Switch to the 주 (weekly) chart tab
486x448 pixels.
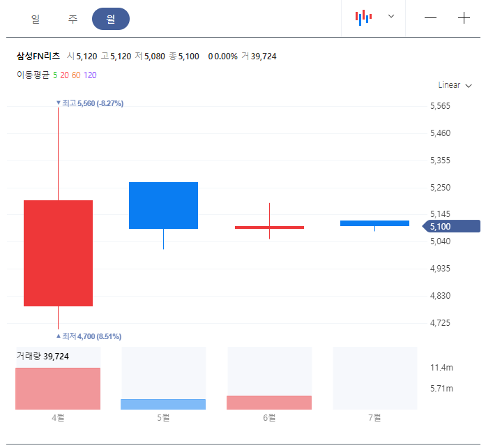click(73, 19)
